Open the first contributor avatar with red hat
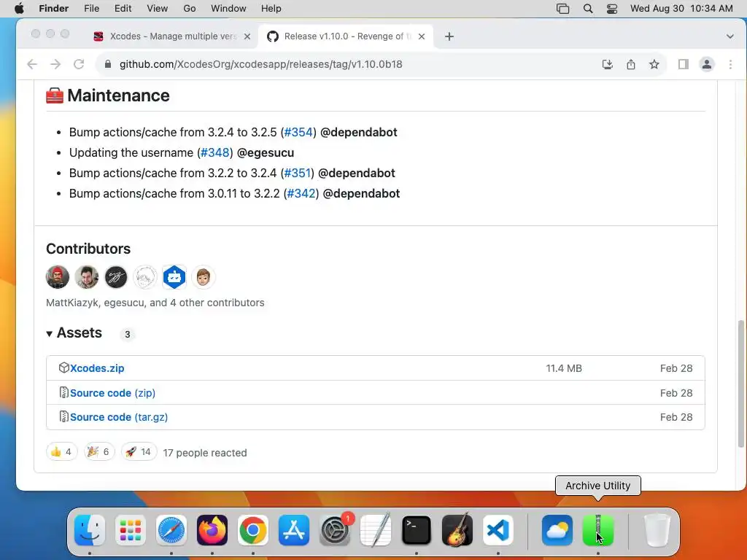 tap(58, 277)
